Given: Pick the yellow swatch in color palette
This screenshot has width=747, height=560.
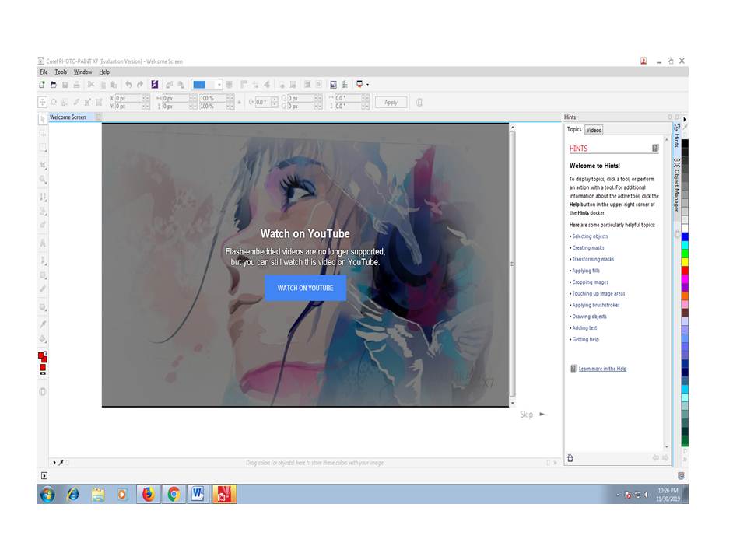Looking at the screenshot, I should [685, 261].
